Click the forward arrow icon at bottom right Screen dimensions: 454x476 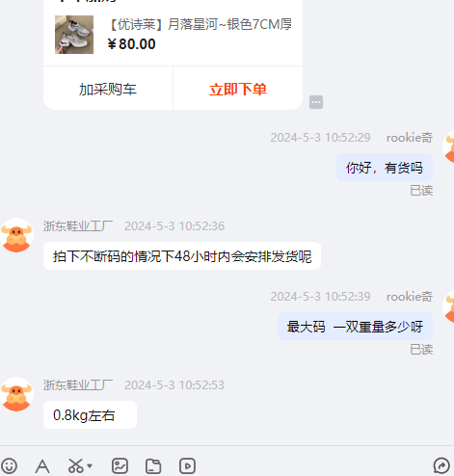point(441,466)
